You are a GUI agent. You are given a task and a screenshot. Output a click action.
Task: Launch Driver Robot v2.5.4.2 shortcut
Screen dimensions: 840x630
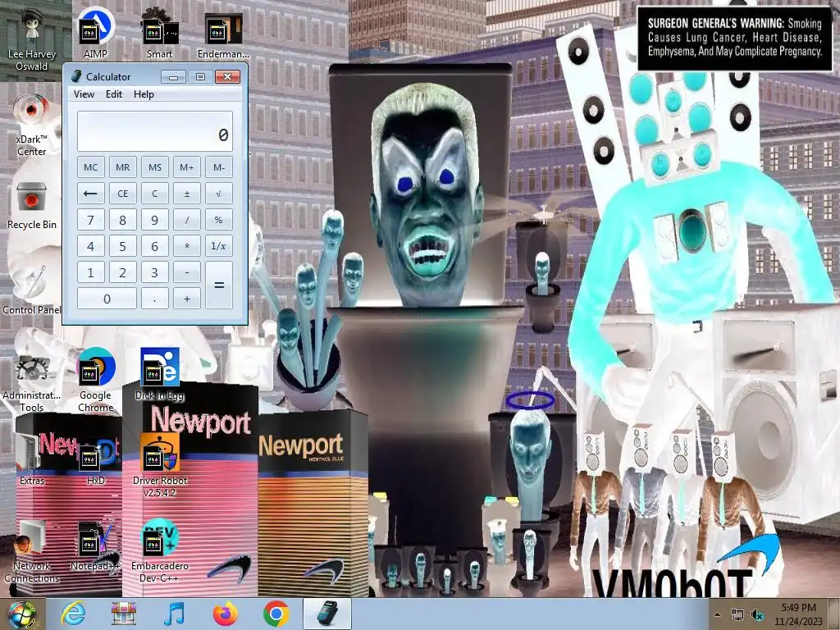(160, 465)
